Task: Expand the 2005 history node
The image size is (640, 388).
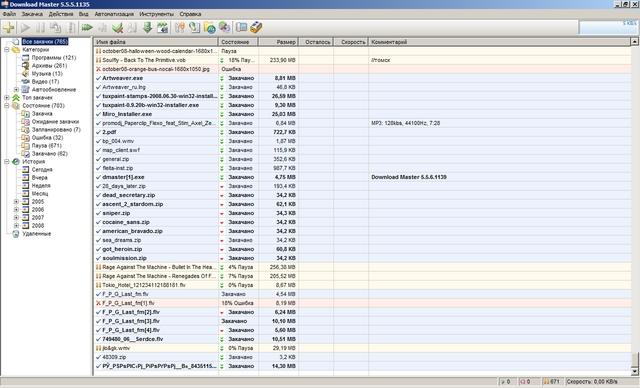Action: 16,202
